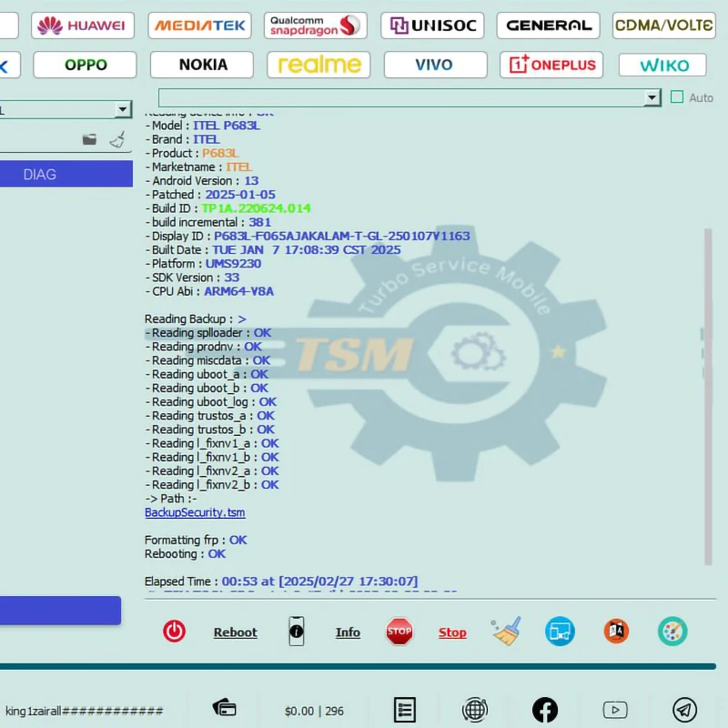Click the $0.00 | 296 balance text

point(314,711)
